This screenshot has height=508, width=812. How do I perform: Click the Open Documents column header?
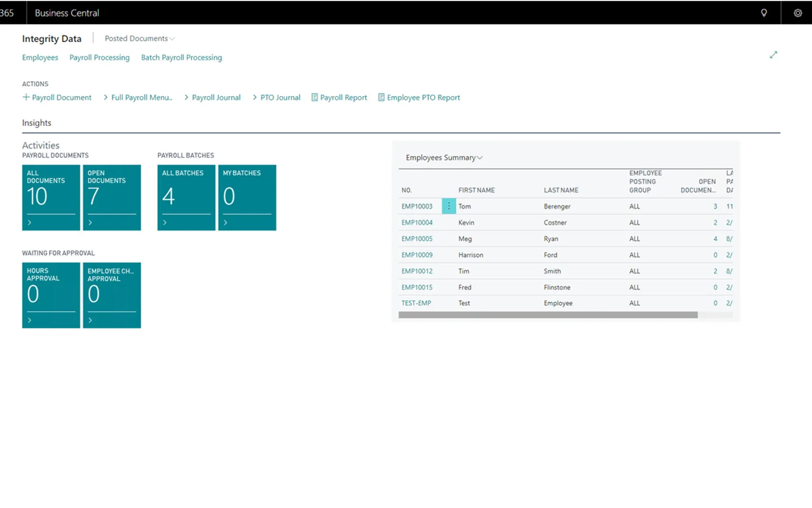[698, 186]
